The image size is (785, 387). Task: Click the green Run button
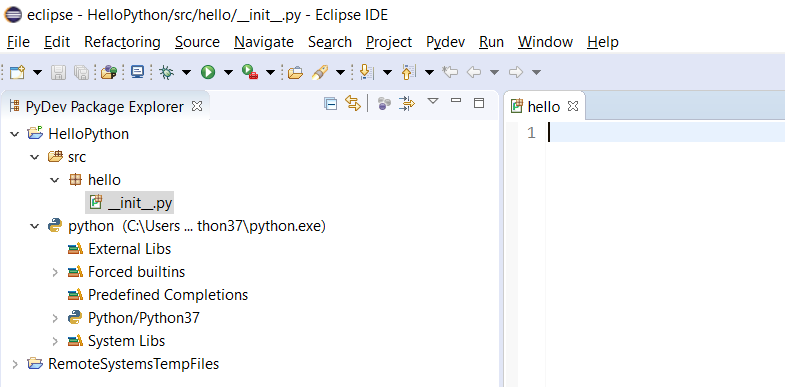pyautogui.click(x=208, y=73)
